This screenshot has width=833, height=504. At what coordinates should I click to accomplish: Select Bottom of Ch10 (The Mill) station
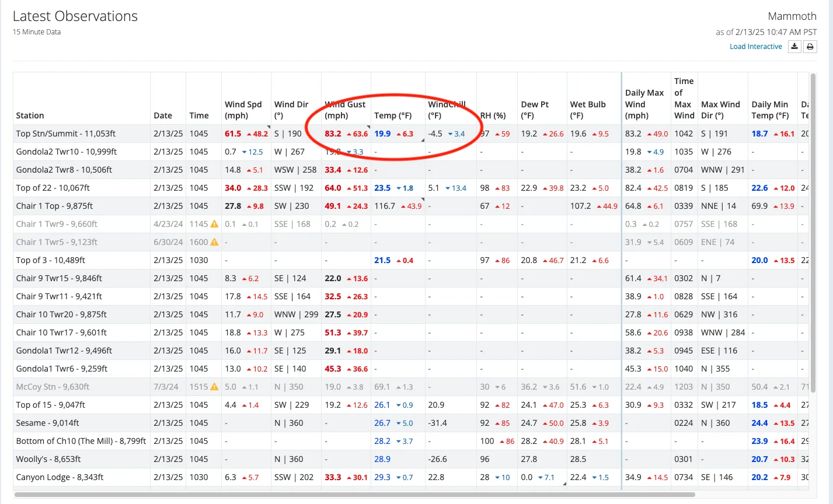click(x=81, y=441)
